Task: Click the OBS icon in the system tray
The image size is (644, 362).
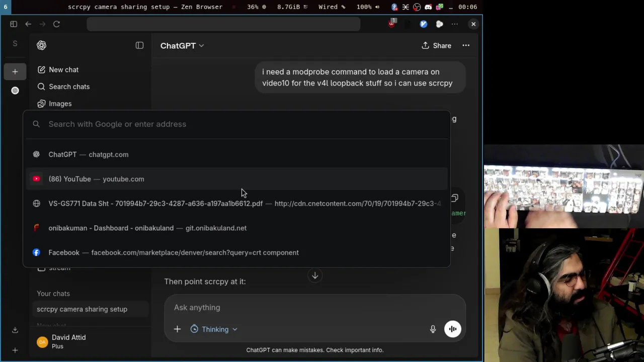Action: [x=417, y=7]
